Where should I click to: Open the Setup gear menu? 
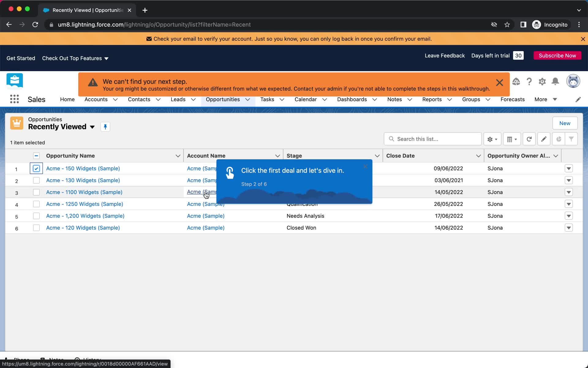pos(542,82)
